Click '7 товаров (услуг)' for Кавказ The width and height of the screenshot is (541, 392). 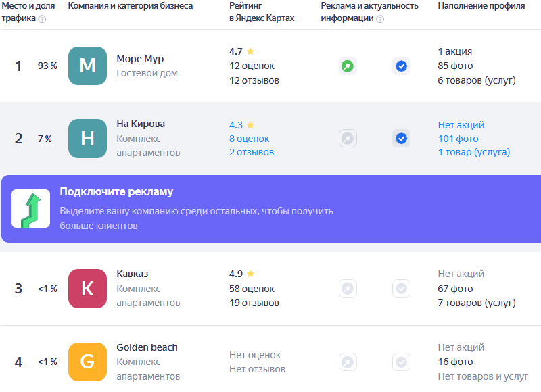(477, 303)
